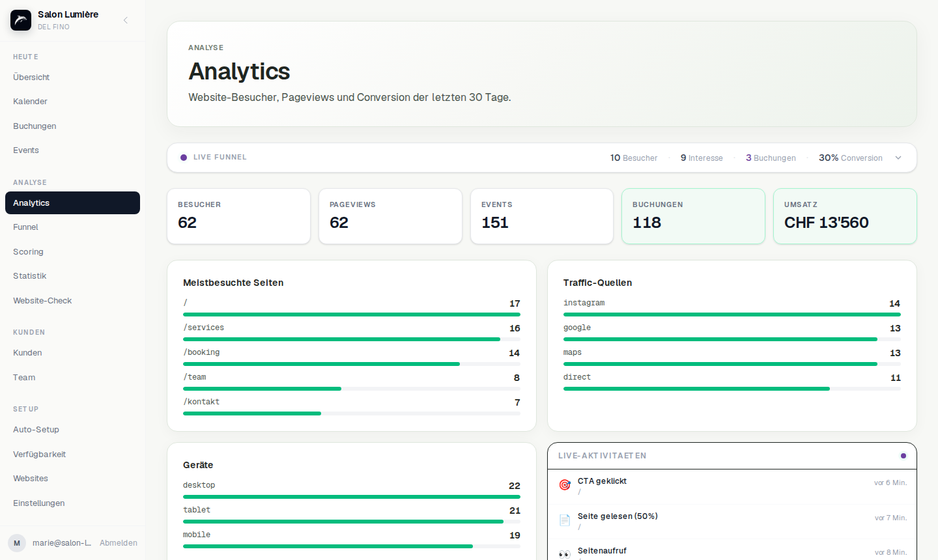Go to Verfügbarkeit settings
The height and width of the screenshot is (560, 938).
coord(72,455)
